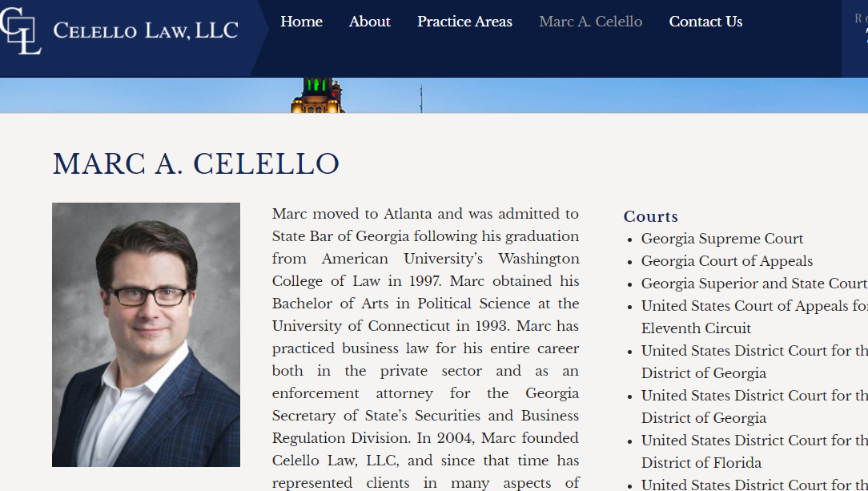Select the Marc A. Celello nav tab
Viewport: 868px width, 491px height.
click(590, 22)
